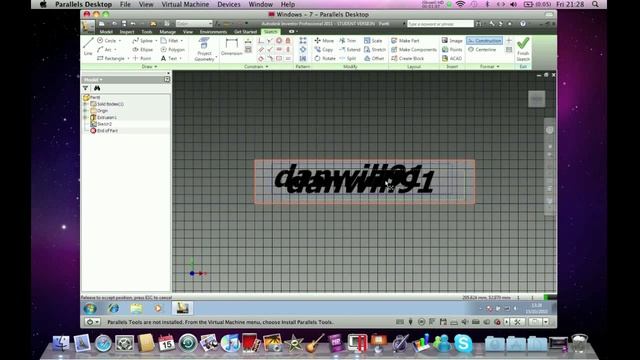
Task: Click the Rotate tool
Action: (325, 58)
